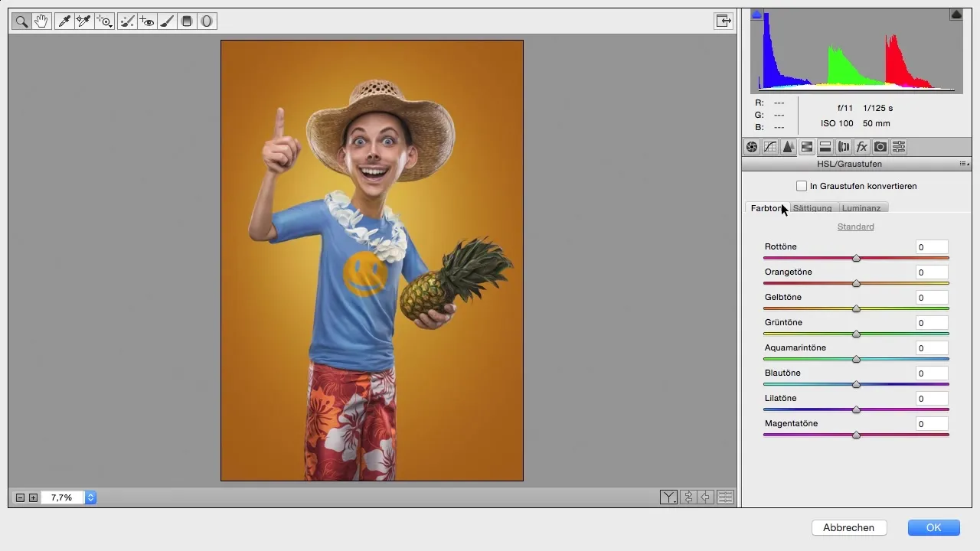Select the Radial Filter tool
This screenshot has width=980, height=551.
click(207, 21)
